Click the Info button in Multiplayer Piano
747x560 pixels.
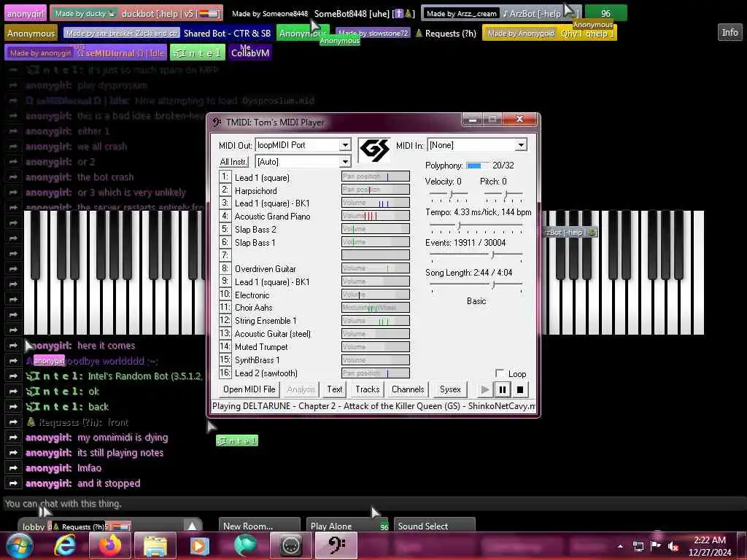point(729,32)
